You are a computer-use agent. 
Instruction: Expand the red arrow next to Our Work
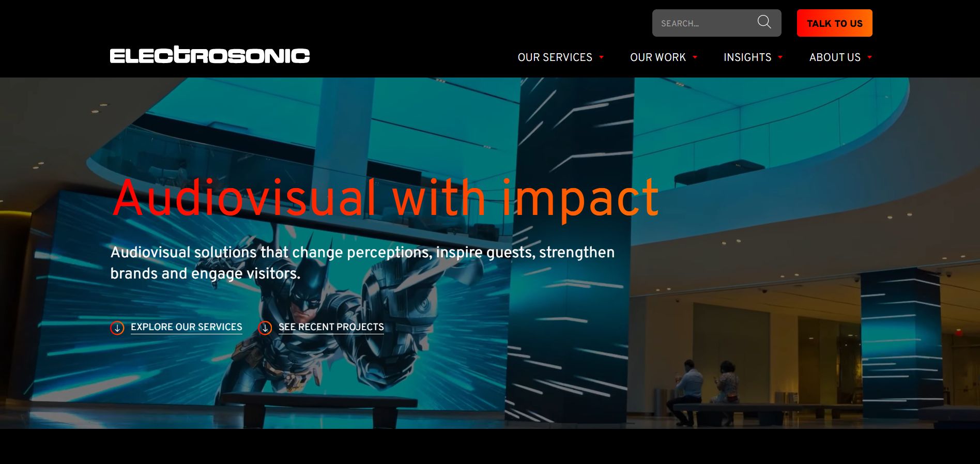[695, 57]
